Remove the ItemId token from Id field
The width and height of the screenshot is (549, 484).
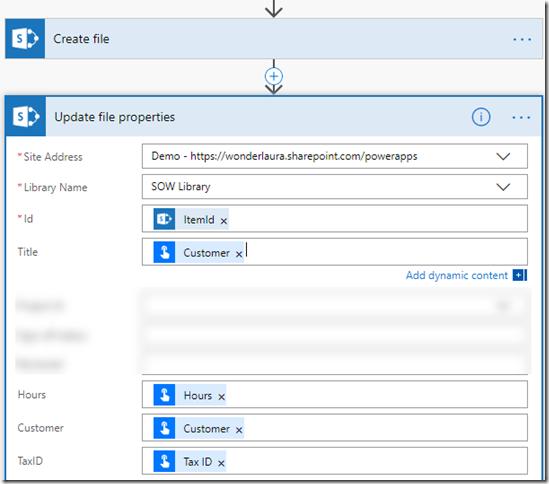pos(224,221)
